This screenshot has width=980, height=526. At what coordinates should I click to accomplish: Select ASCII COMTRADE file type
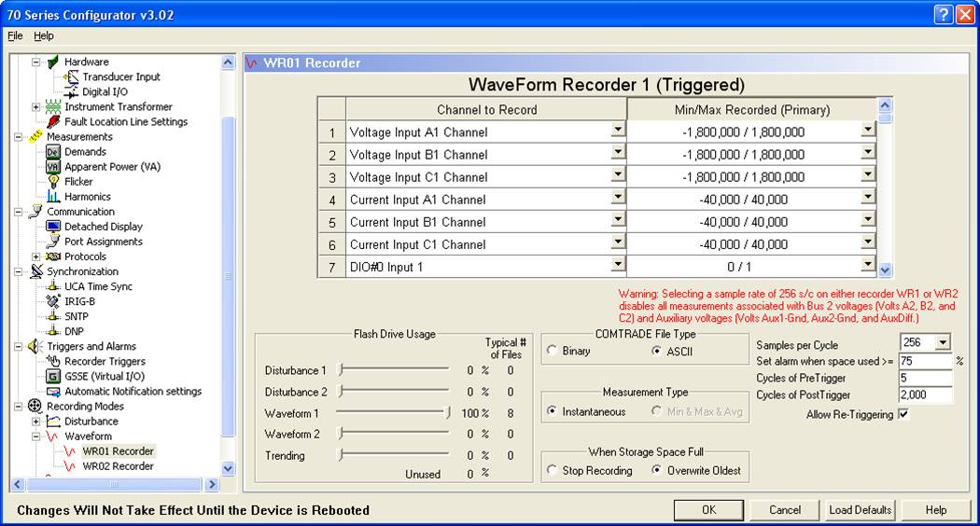[x=656, y=351]
